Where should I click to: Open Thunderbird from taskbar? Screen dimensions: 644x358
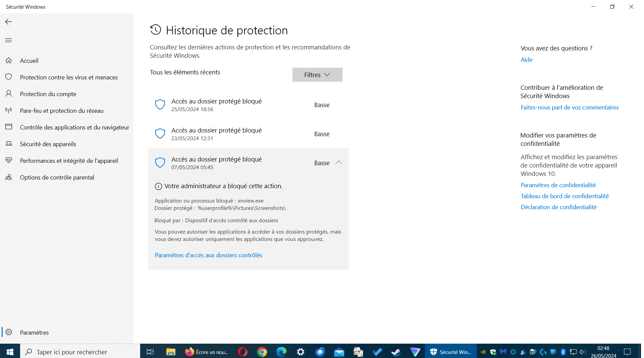click(x=320, y=352)
